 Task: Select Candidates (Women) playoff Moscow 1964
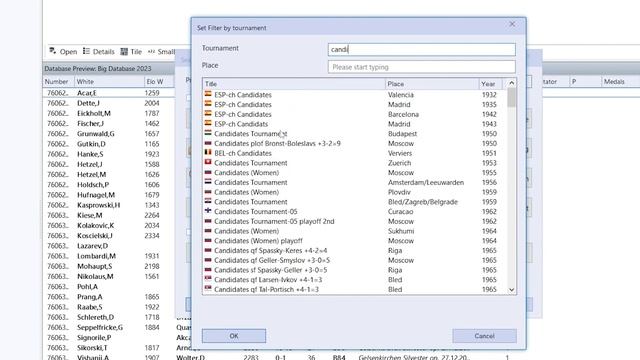[355, 241]
